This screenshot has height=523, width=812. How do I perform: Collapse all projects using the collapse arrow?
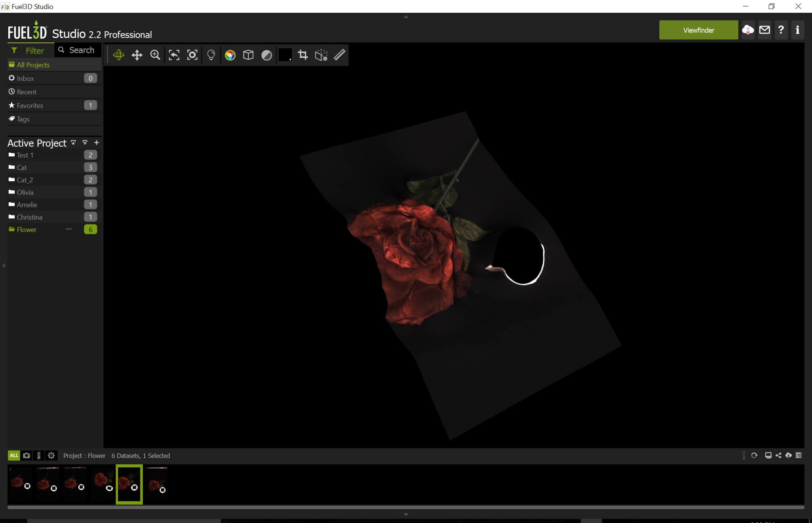[85, 142]
